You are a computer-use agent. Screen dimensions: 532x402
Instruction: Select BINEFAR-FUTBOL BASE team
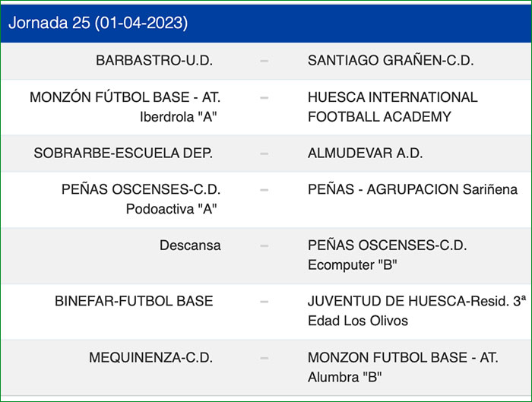click(134, 301)
